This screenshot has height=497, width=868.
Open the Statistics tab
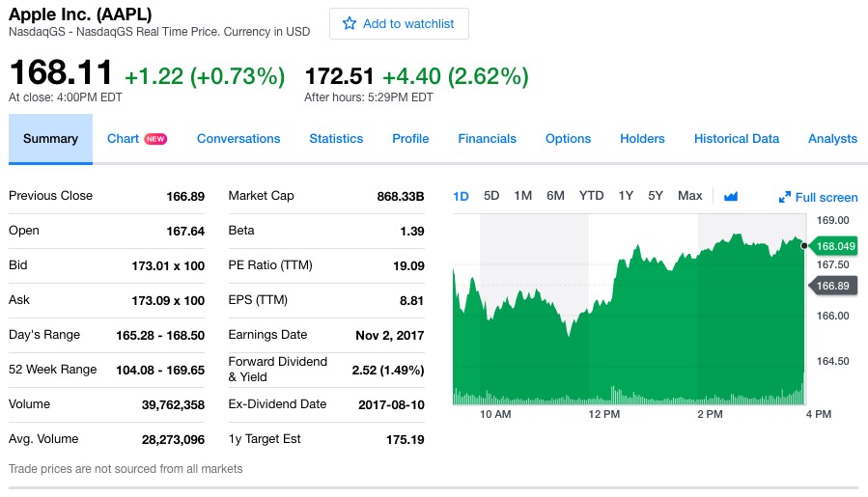pos(336,139)
